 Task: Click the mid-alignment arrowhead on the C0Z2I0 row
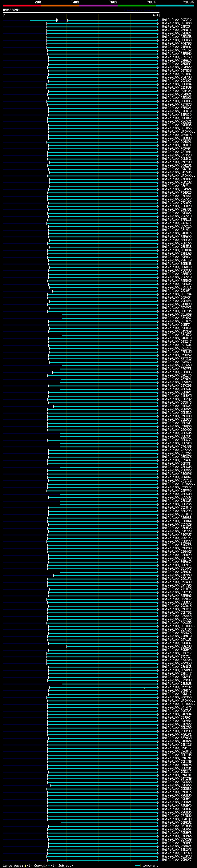click(x=57, y=20)
